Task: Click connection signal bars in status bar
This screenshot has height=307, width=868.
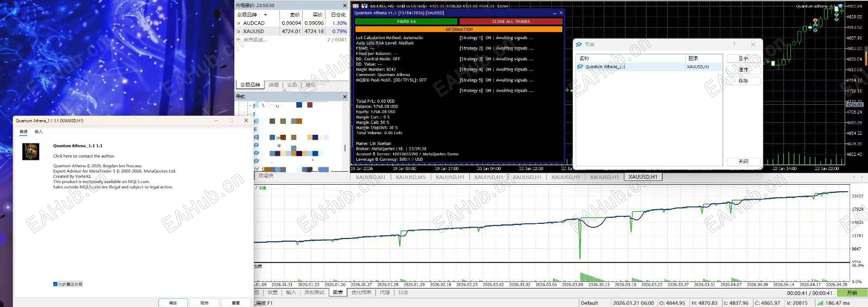Action: coord(820,303)
